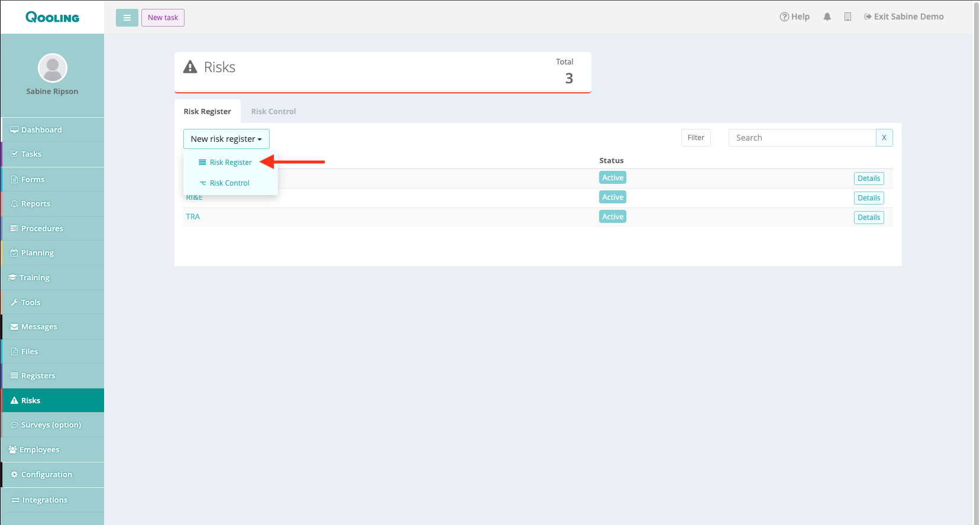This screenshot has height=525, width=980.
Task: Click the Status column header
Action: click(612, 160)
